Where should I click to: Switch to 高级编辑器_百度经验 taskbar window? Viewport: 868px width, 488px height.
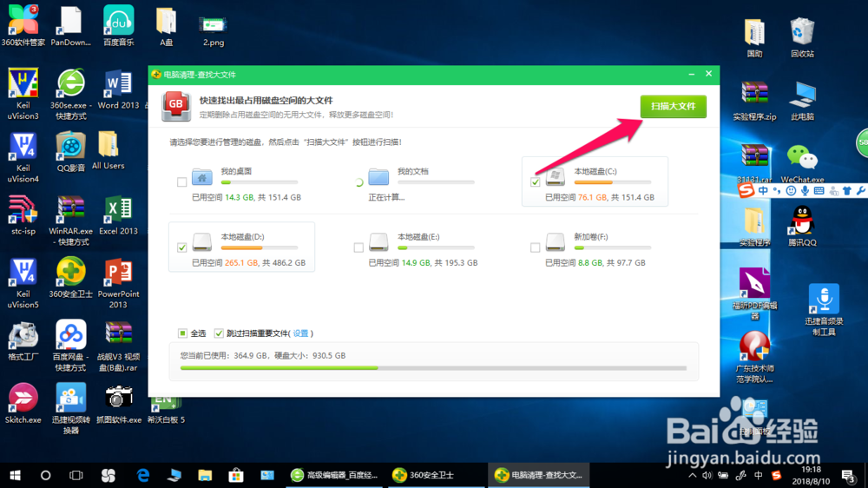tap(335, 475)
